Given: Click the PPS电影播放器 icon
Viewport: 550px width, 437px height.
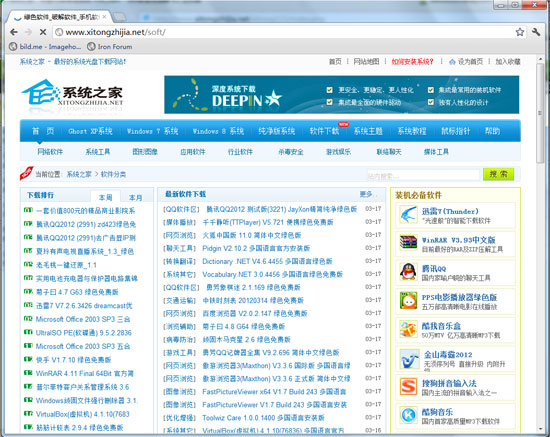Looking at the screenshot, I should point(408,300).
